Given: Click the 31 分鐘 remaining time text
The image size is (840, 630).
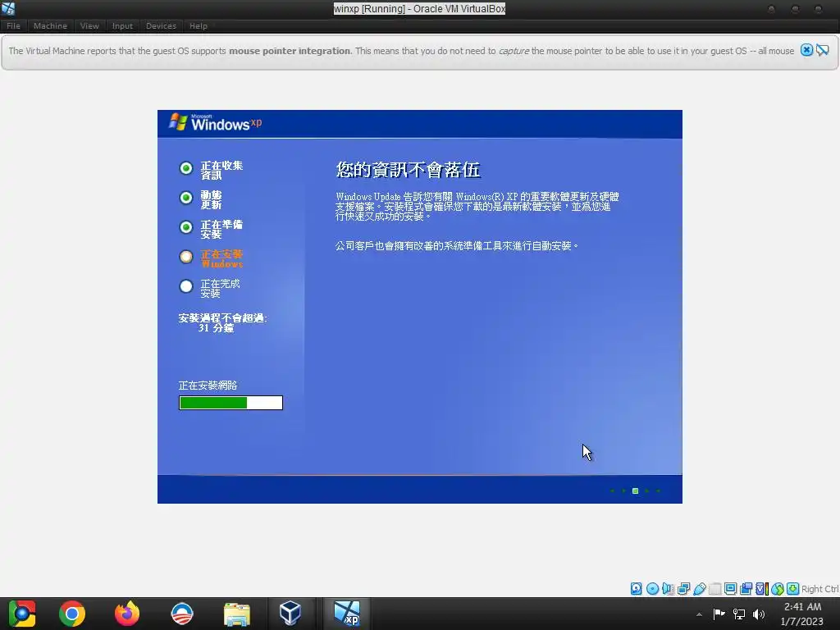Looking at the screenshot, I should point(216,328).
